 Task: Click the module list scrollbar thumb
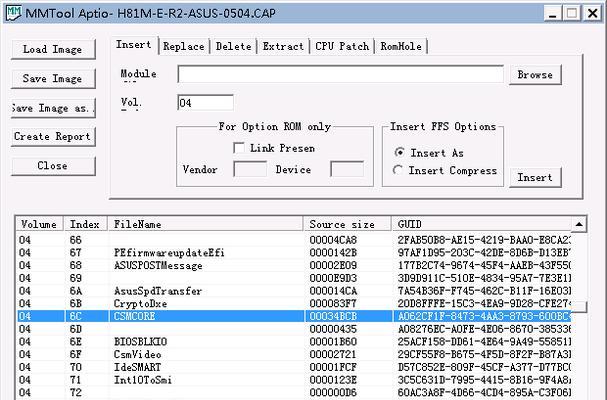coord(579,307)
